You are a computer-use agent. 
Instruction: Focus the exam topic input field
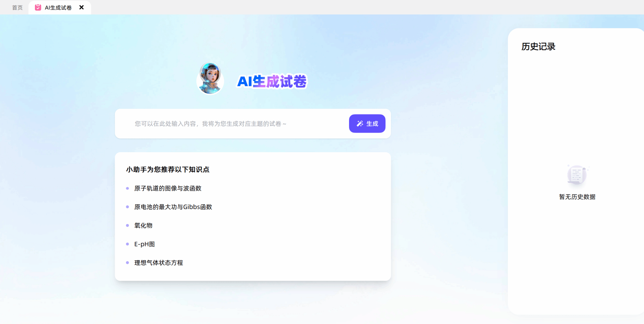pyautogui.click(x=236, y=124)
